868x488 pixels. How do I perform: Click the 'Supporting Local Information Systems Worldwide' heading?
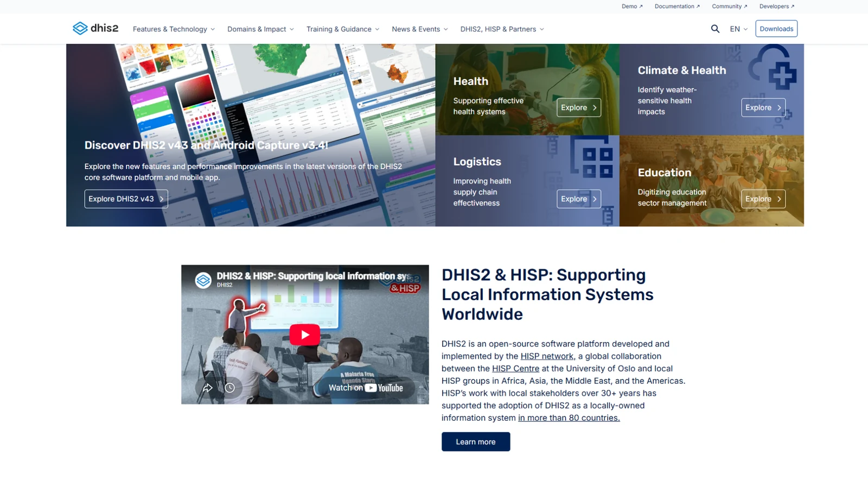click(547, 294)
